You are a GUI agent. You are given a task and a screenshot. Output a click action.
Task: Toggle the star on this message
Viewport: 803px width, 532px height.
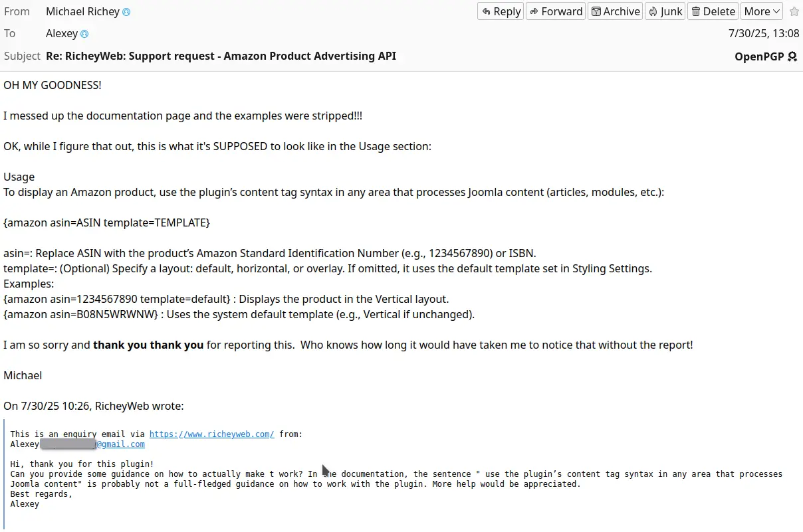[x=794, y=11]
